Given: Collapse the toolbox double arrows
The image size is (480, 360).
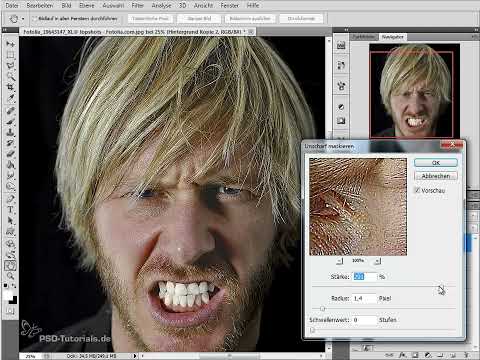Looking at the screenshot, I should click(x=5, y=30).
